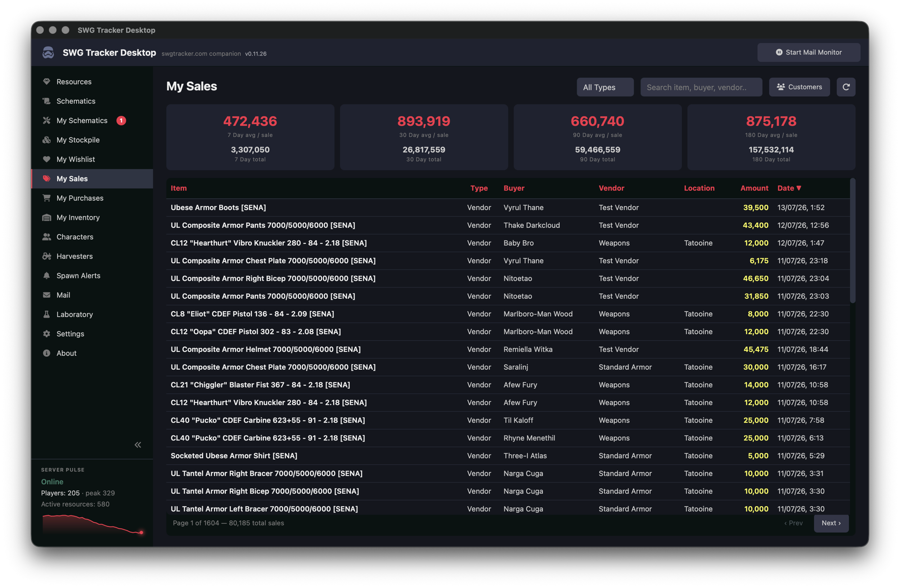The image size is (900, 588).
Task: Go to My Purchases section
Action: coord(92,197)
